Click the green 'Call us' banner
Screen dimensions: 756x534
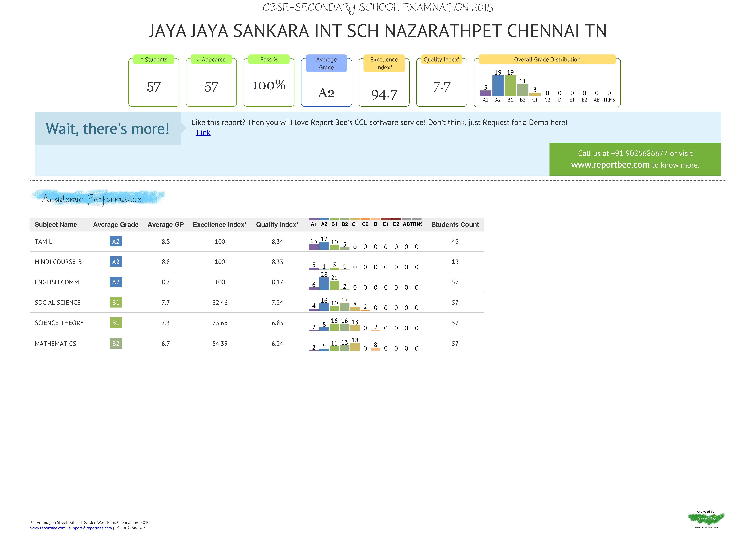point(635,159)
